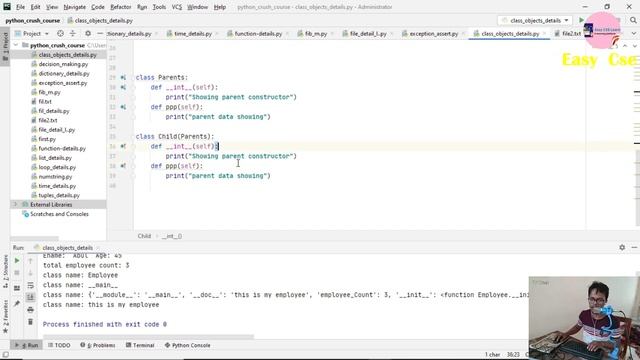This screenshot has width=640, height=360.
Task: Toggle the TODO tool window button
Action: [59, 345]
